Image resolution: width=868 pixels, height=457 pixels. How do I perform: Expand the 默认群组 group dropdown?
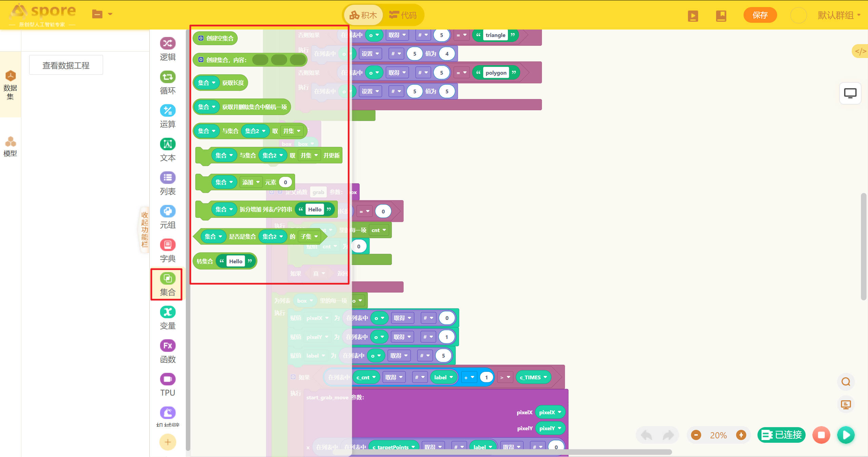coord(839,15)
